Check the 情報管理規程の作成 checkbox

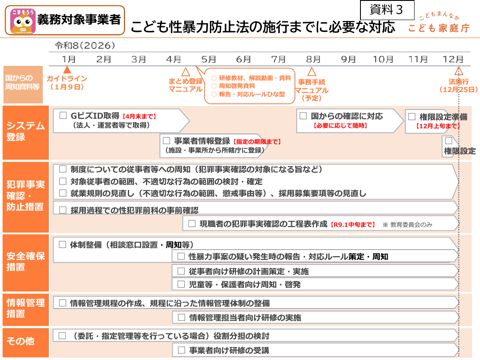(62, 303)
